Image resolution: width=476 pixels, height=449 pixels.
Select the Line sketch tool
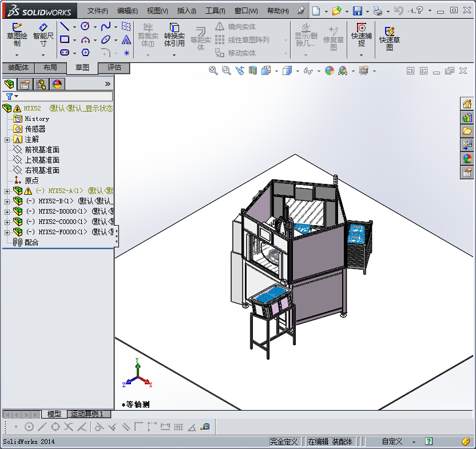64,26
